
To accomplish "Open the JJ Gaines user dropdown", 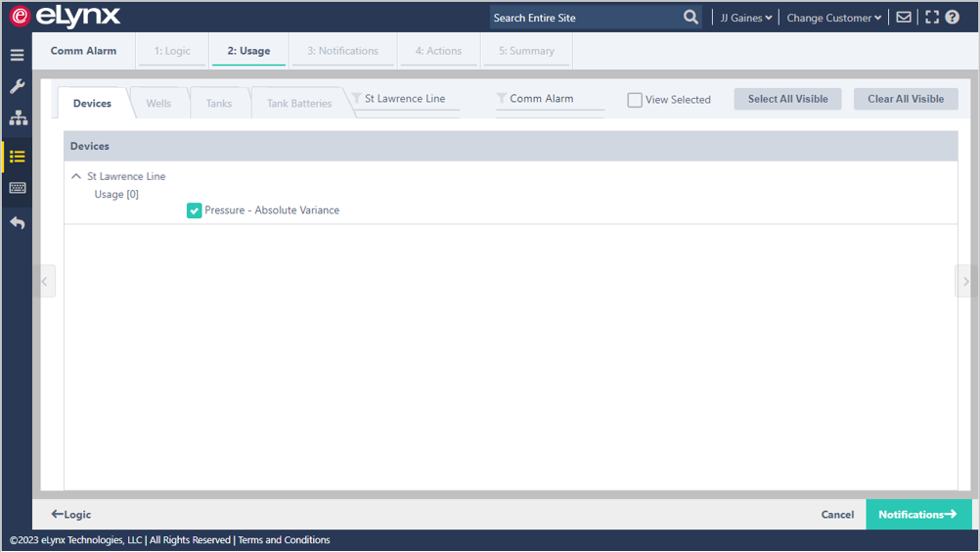I will pos(745,18).
